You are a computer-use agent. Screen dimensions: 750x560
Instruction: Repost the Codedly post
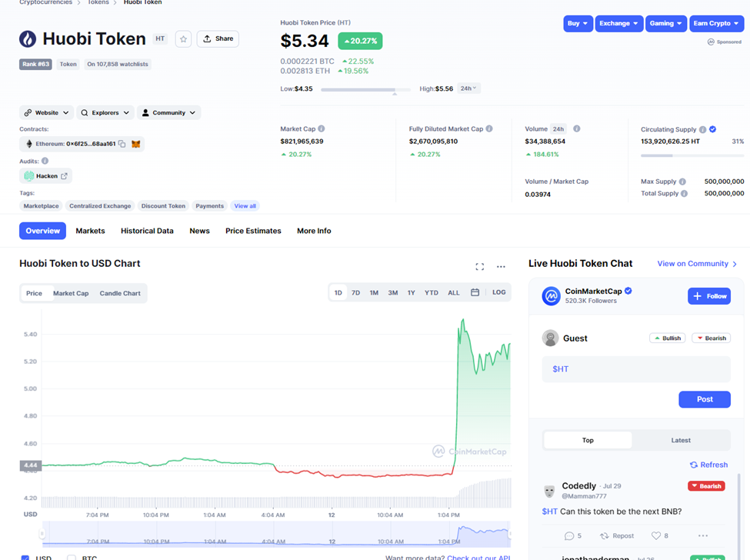point(617,535)
